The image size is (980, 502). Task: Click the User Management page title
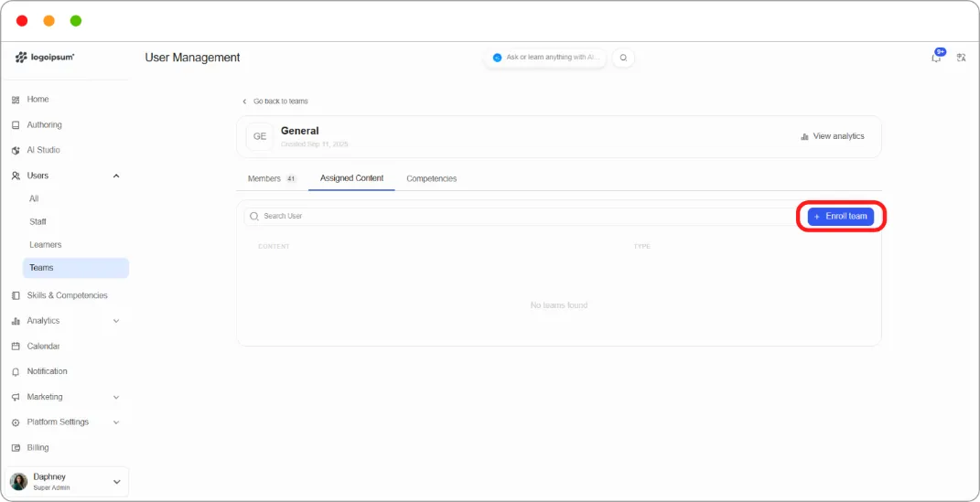click(x=192, y=58)
